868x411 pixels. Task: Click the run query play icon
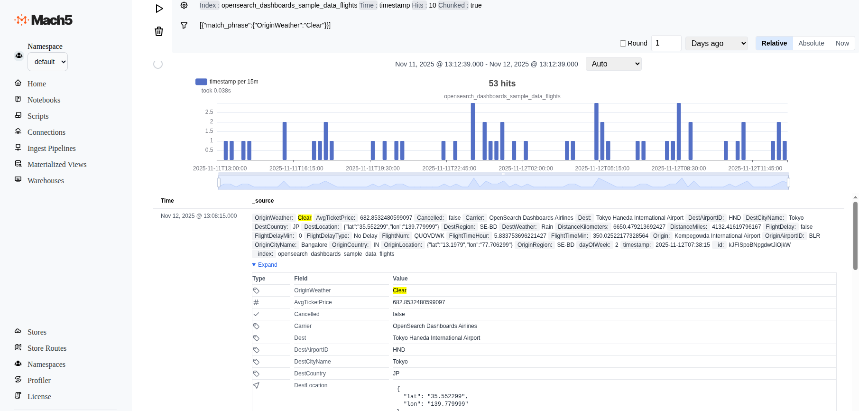pyautogui.click(x=159, y=9)
